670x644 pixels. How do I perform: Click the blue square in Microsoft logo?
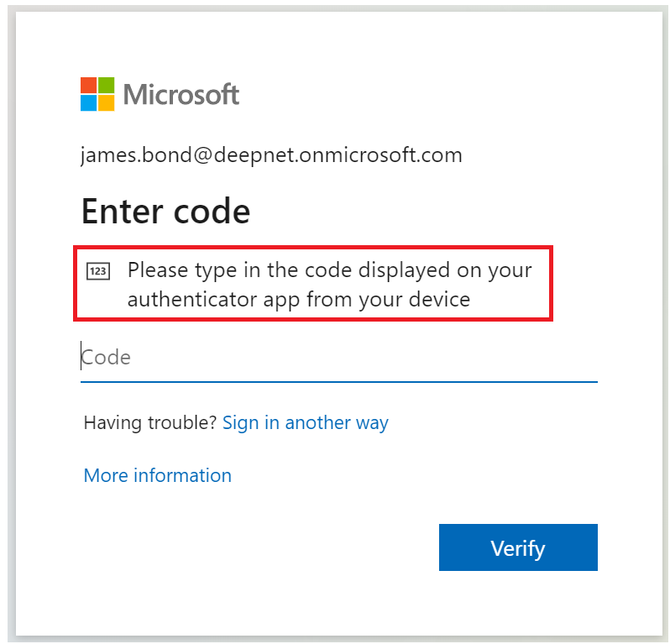coord(89,102)
